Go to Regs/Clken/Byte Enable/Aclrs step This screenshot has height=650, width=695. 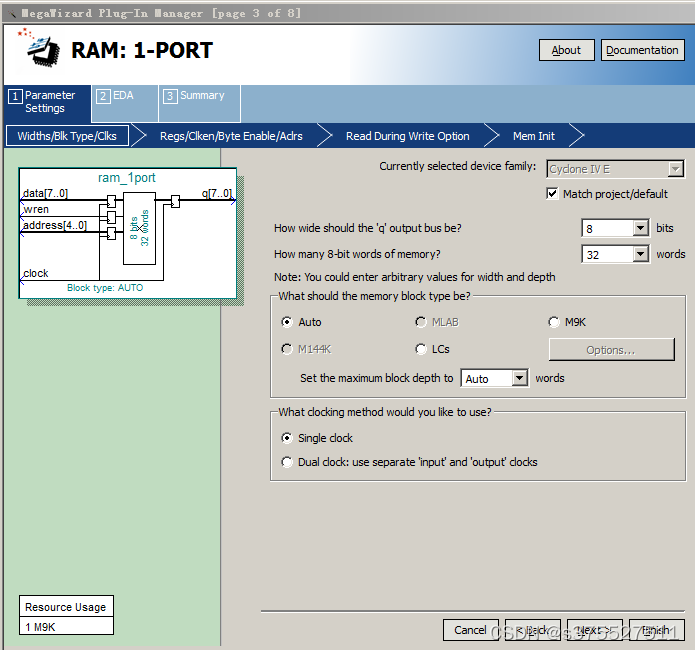click(231, 136)
